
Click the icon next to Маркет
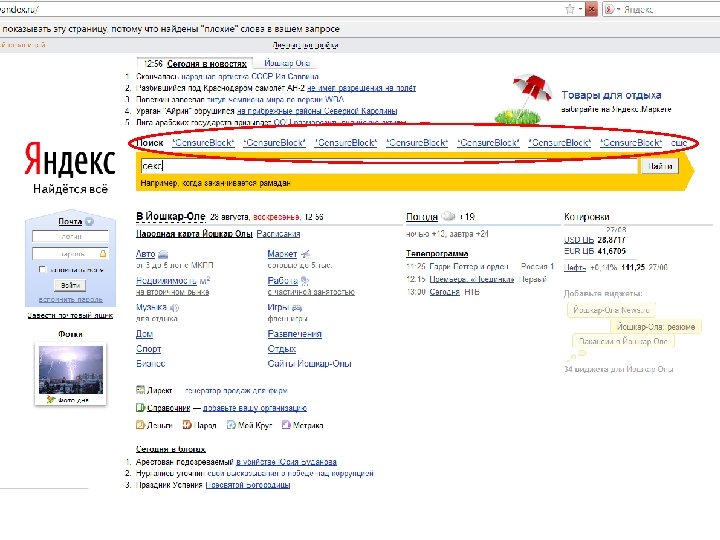pos(305,253)
